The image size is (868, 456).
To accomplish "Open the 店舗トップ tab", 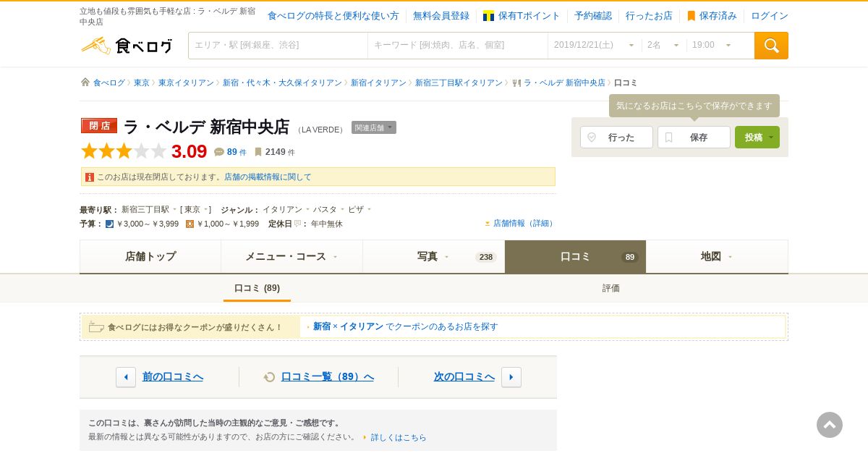I will pos(150,256).
